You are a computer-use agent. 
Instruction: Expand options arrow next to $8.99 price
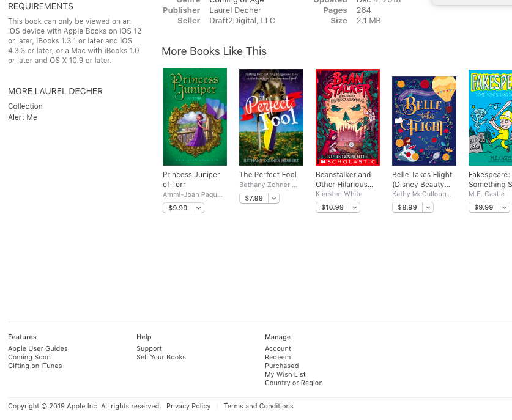[x=428, y=207]
